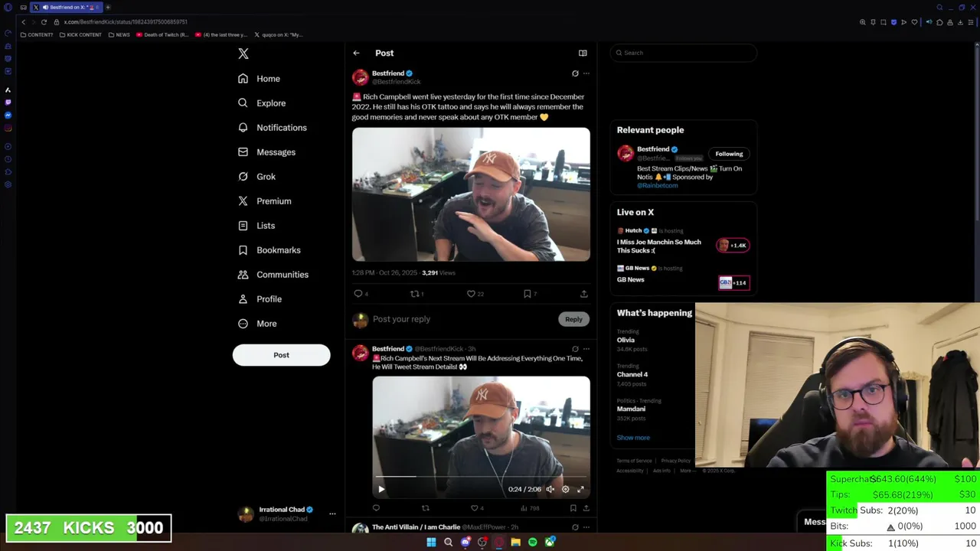The height and width of the screenshot is (551, 980).
Task: Click Show more under What's happening
Action: coord(633,438)
